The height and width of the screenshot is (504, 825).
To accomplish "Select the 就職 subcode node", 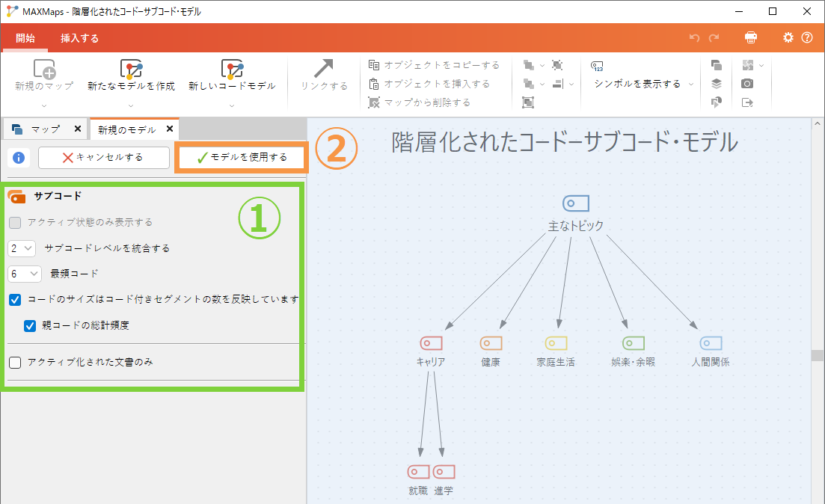I will 418,472.
